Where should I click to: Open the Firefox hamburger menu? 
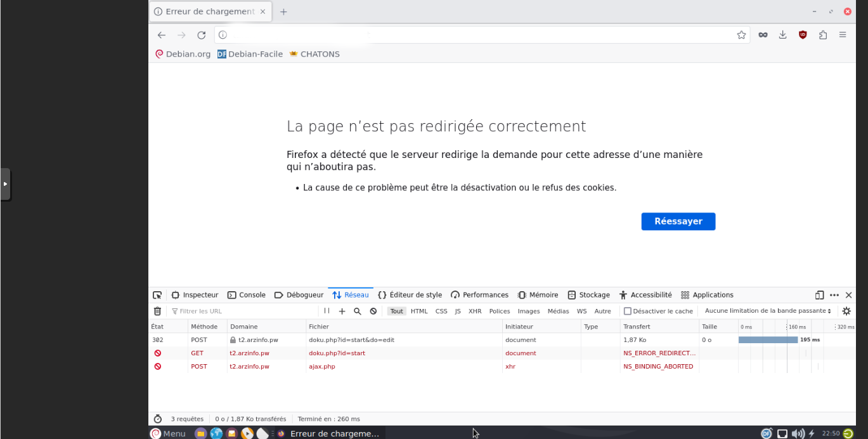843,35
